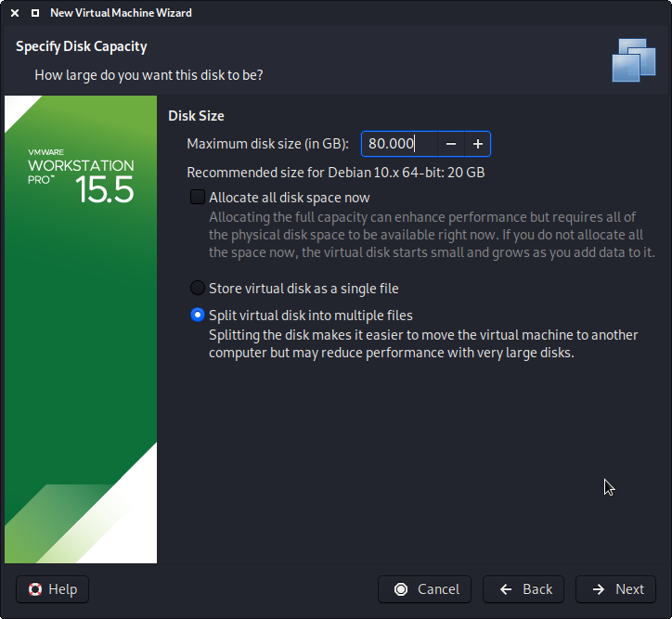The image size is (672, 619).
Task: Focus the Maximum disk size input field
Action: coord(398,144)
